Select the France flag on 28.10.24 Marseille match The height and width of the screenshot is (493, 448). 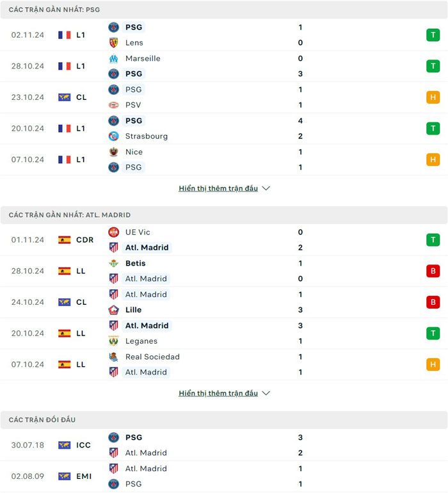(x=64, y=66)
